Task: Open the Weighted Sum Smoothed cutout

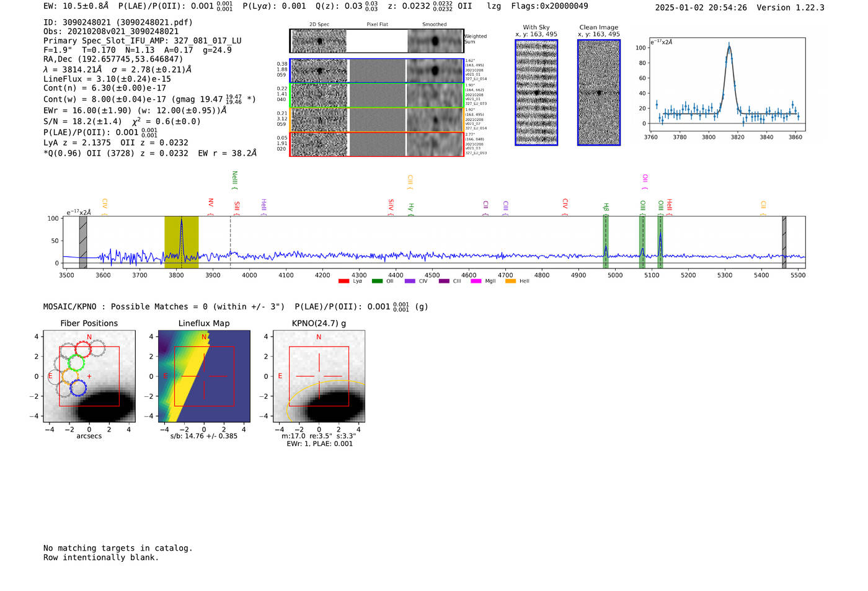Action: 435,41
